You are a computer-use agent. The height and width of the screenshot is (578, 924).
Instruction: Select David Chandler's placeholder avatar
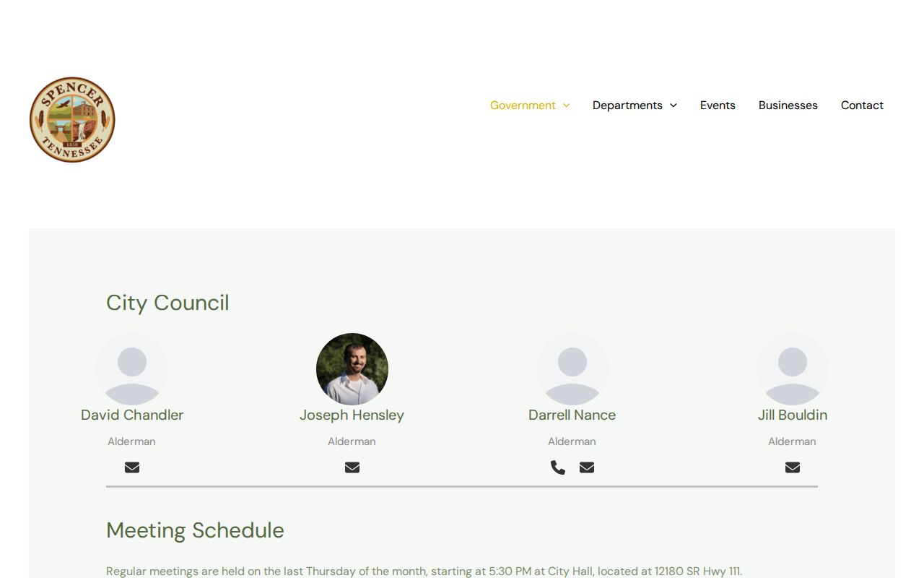[x=132, y=369]
